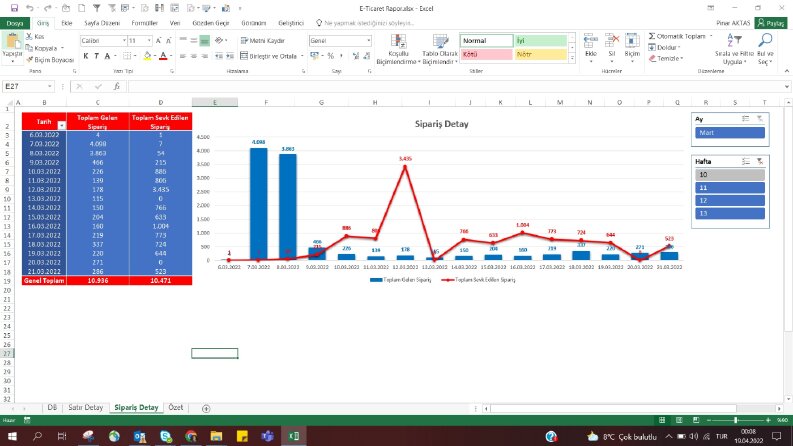Apply Bold (K) formatting

(85, 56)
